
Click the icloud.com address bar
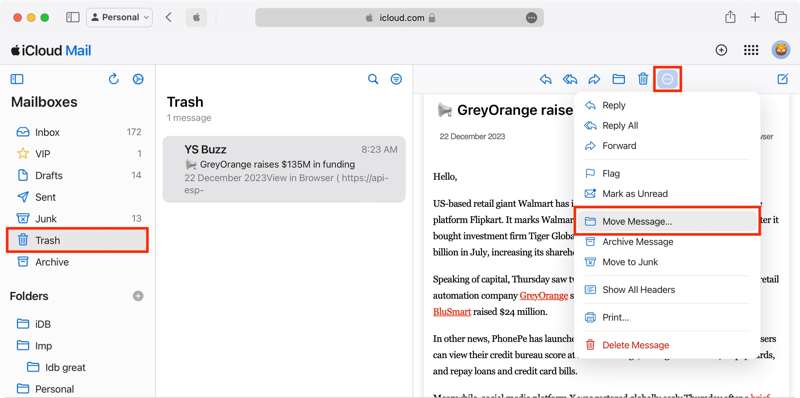(x=399, y=18)
